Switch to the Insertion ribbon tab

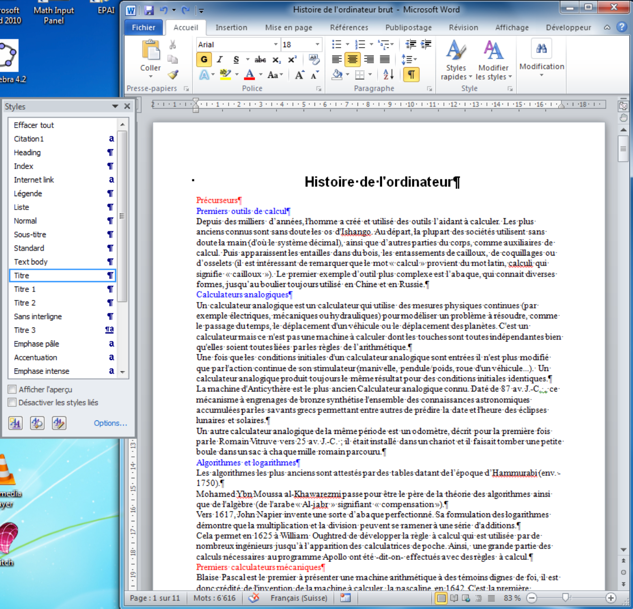[231, 28]
